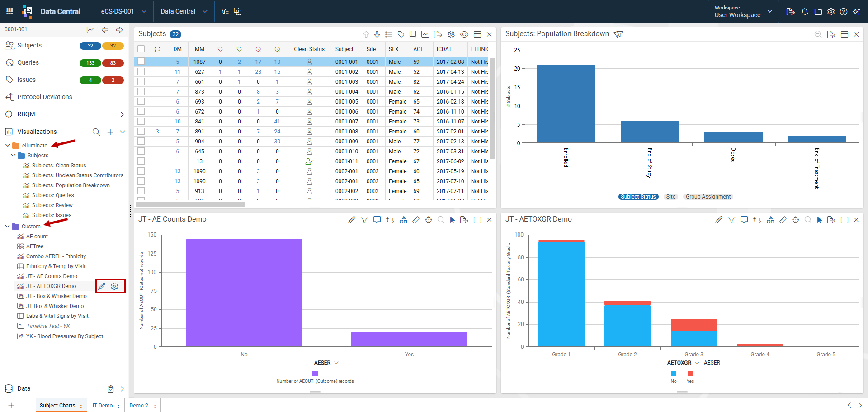Open the AE count visualization
The width and height of the screenshot is (868, 412).
point(37,237)
